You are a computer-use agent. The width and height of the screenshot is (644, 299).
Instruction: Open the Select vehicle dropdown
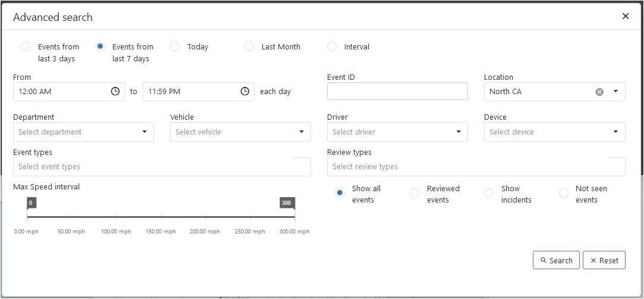[240, 132]
